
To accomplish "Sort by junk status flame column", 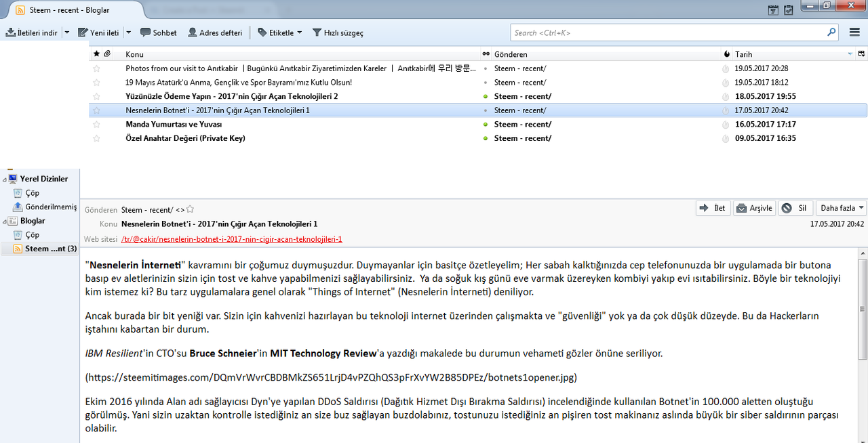I will 726,54.
